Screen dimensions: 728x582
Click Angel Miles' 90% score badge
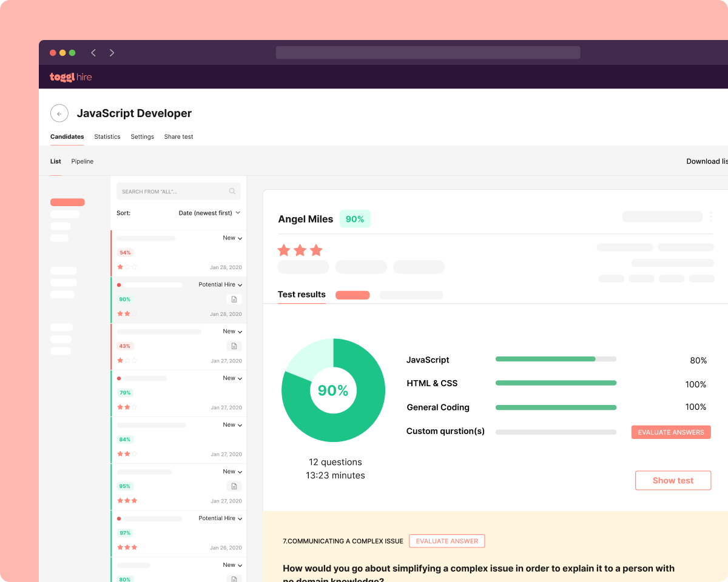click(x=355, y=219)
